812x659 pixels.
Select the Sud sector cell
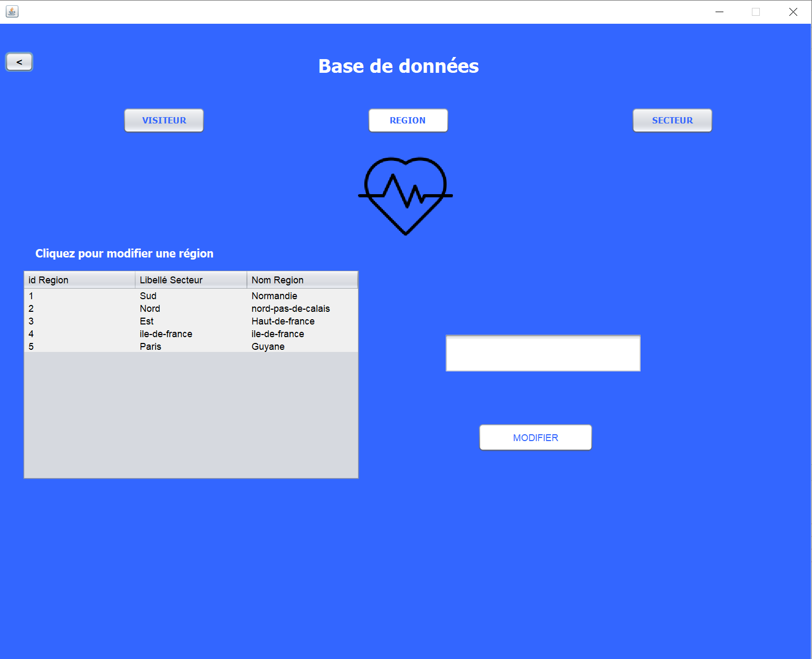pos(191,296)
